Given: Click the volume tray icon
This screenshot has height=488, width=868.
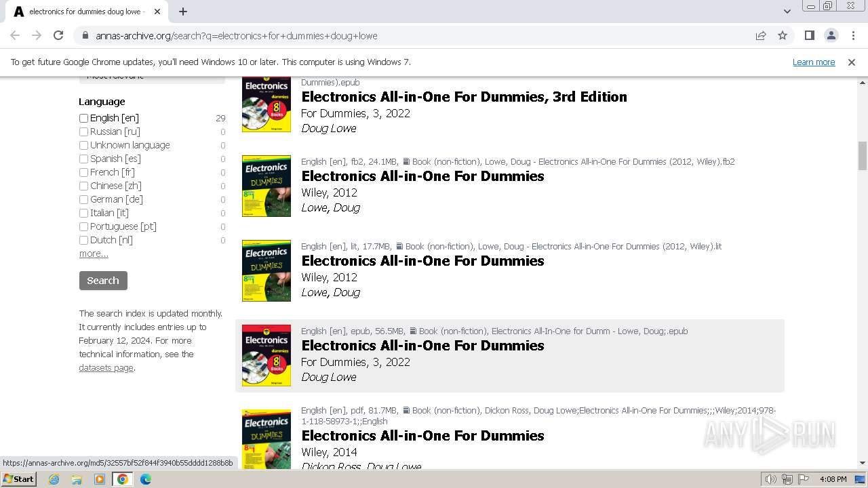Looking at the screenshot, I should point(771,479).
